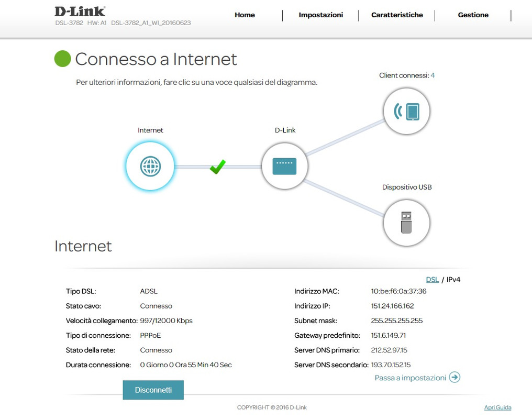532x419 pixels.
Task: Select the IPv4 view
Action: [x=453, y=280]
